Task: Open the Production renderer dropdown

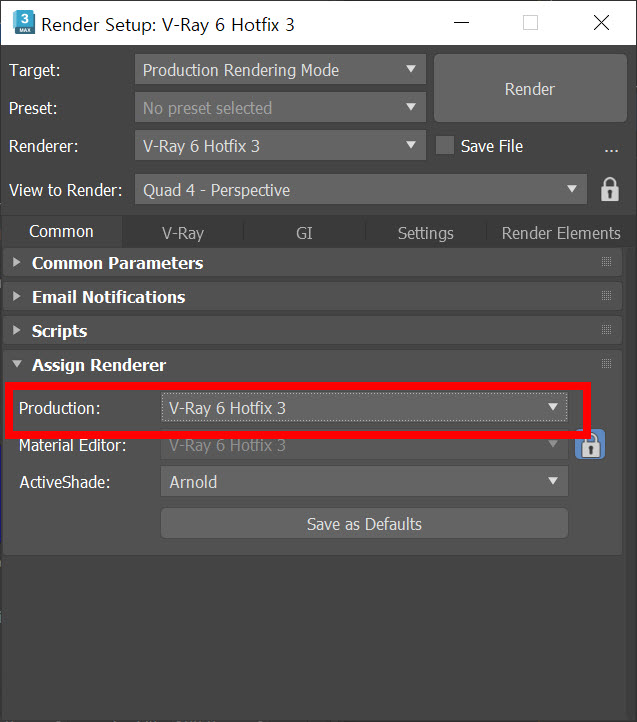Action: click(x=364, y=408)
